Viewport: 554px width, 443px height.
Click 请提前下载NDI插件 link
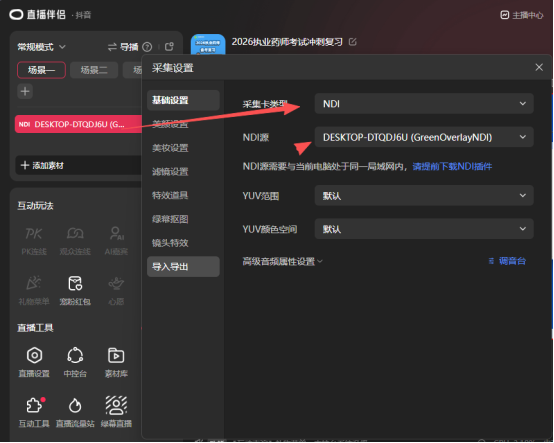coord(452,166)
